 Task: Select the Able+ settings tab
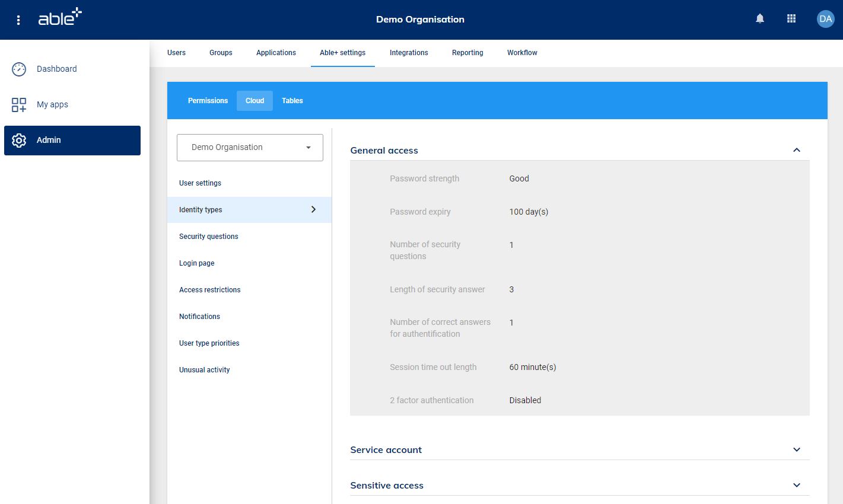[x=342, y=53]
